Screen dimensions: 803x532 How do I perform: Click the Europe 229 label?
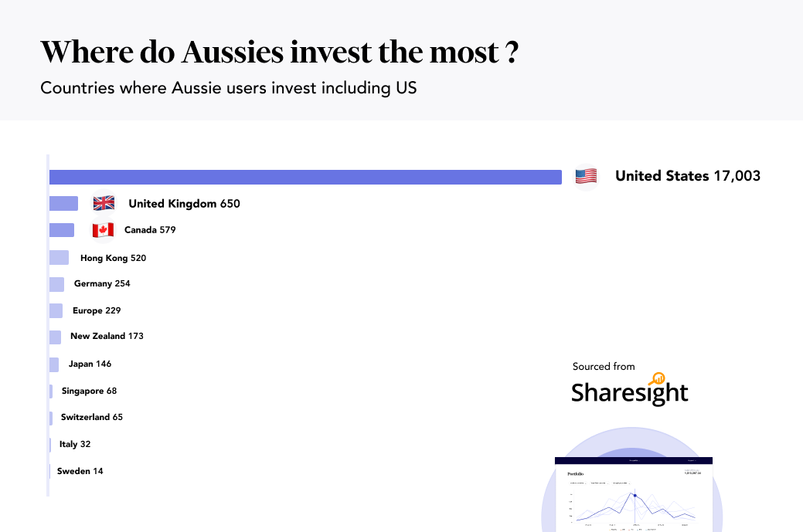coord(97,310)
